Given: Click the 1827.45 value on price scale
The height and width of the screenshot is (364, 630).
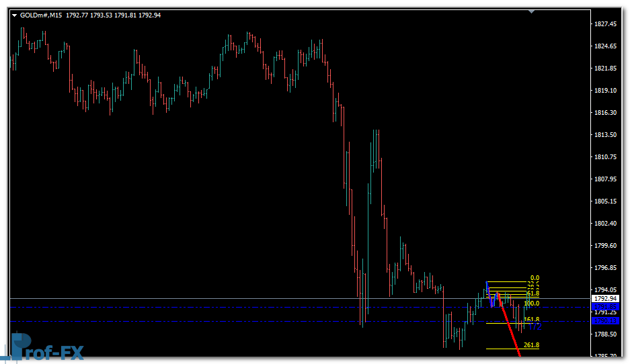Looking at the screenshot, I should (606, 24).
